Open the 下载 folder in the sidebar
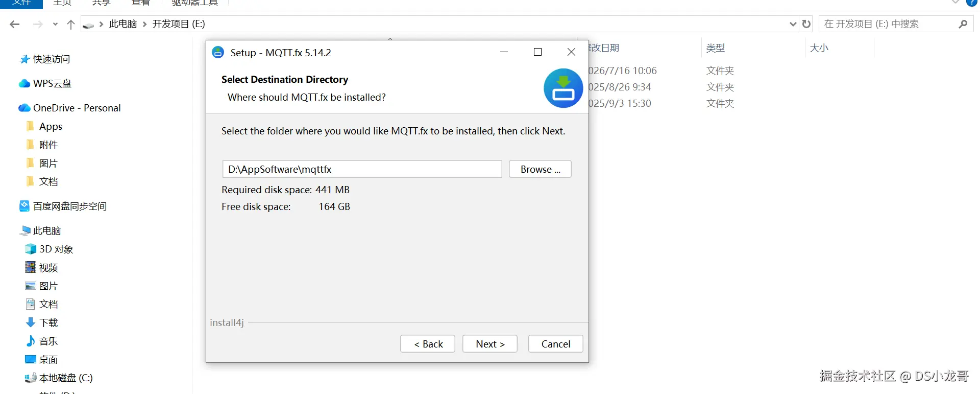Image resolution: width=980 pixels, height=394 pixels. click(42, 322)
